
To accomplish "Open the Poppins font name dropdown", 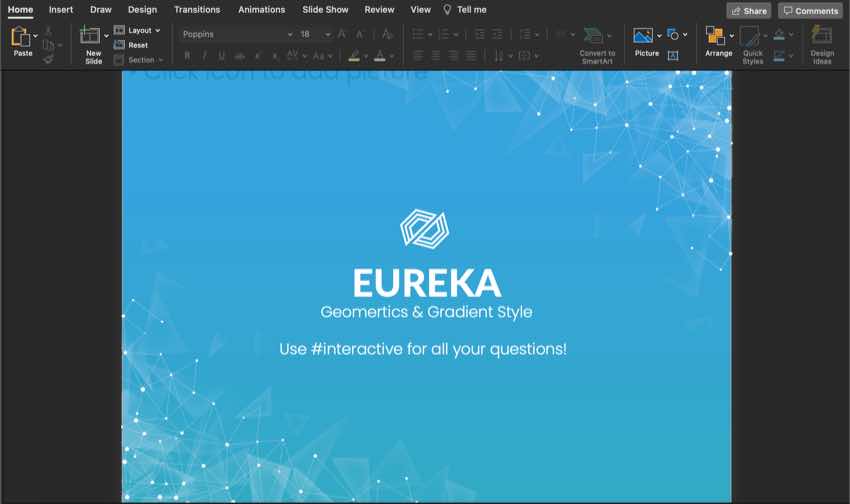I will click(x=290, y=35).
